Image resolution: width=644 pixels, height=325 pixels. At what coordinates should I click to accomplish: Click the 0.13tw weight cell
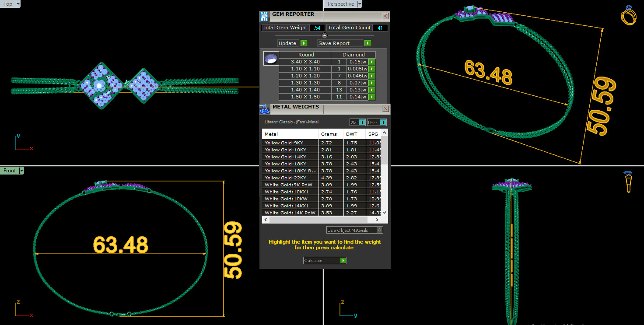(357, 90)
